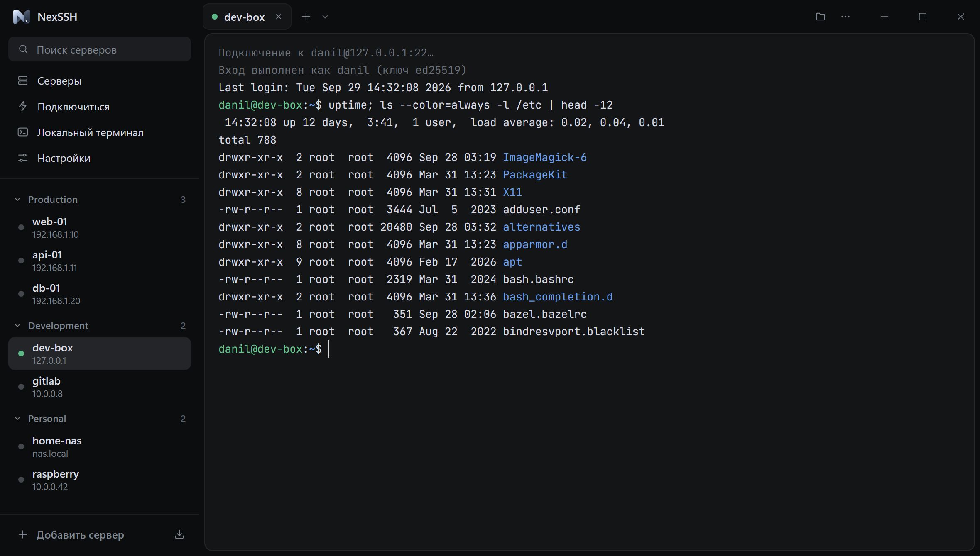980x556 pixels.
Task: Focus the Поиск серверов search field
Action: [100, 49]
